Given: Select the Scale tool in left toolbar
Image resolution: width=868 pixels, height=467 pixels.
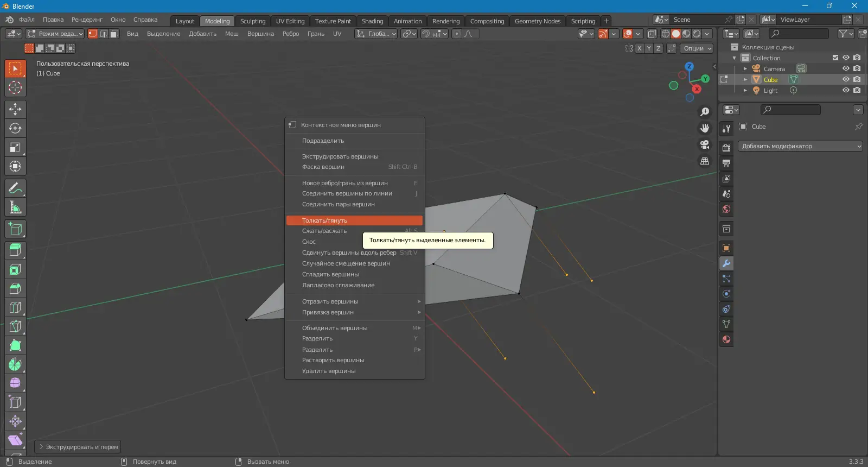Looking at the screenshot, I should pos(15,148).
